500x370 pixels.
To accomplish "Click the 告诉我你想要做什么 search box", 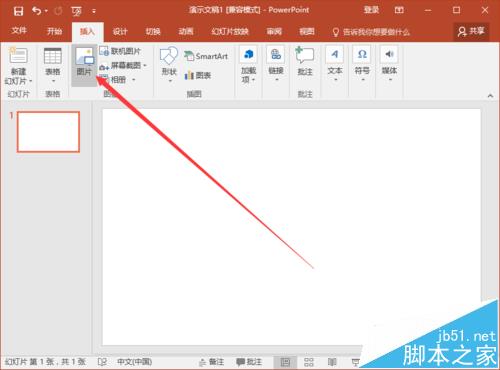I will [x=371, y=32].
